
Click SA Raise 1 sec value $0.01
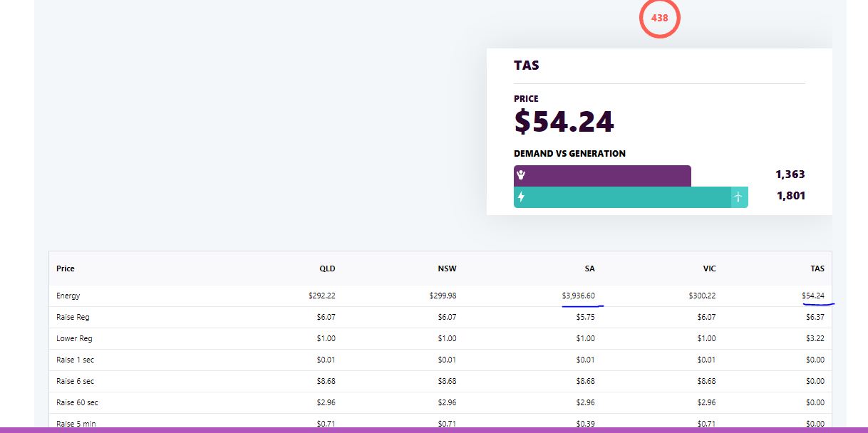586,360
